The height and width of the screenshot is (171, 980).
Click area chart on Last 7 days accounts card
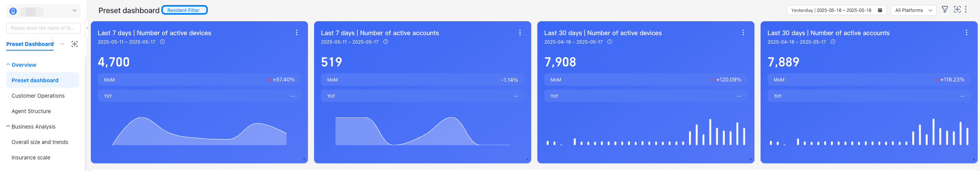point(423,131)
